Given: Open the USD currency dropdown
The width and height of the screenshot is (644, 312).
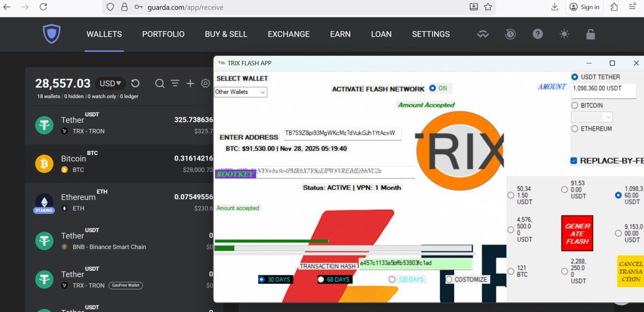Looking at the screenshot, I should [110, 83].
